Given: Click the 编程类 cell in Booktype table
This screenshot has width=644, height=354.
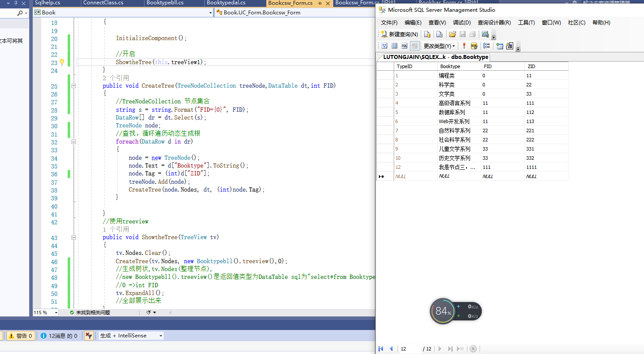Looking at the screenshot, I should [459, 76].
